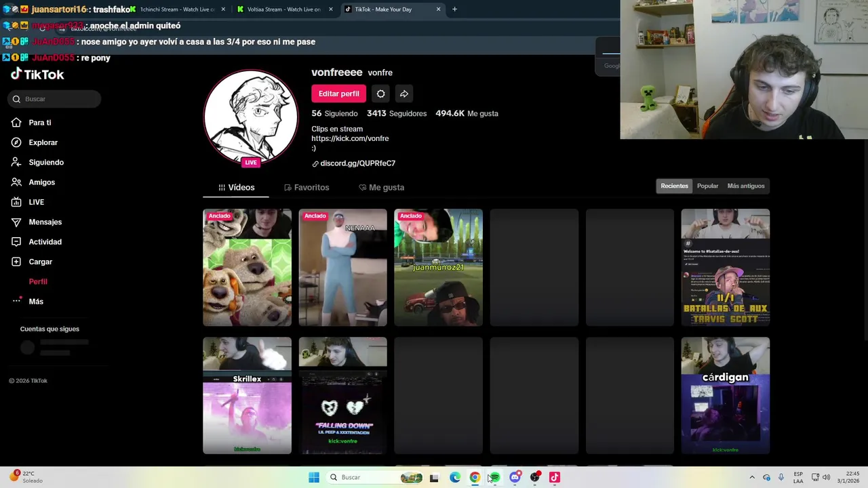Open Batallas de Aux Travis Scott video
The width and height of the screenshot is (868, 488).
coord(725,268)
